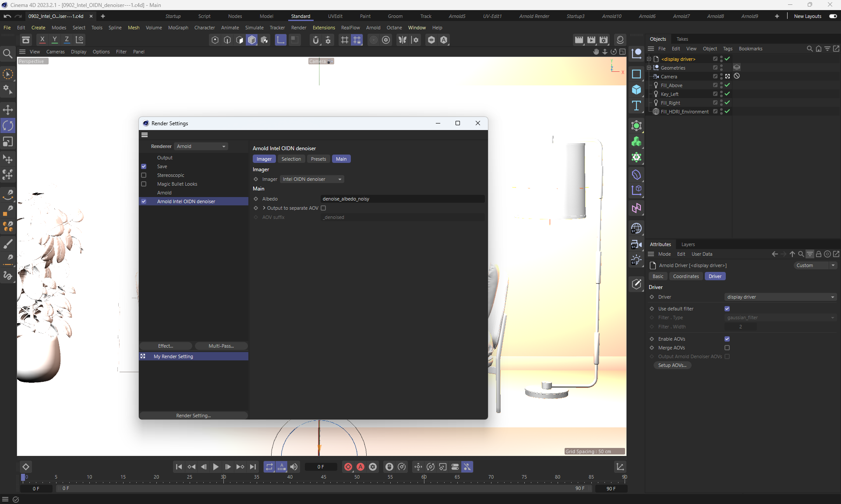Open the Renderer Arnold dropdown

coord(201,146)
